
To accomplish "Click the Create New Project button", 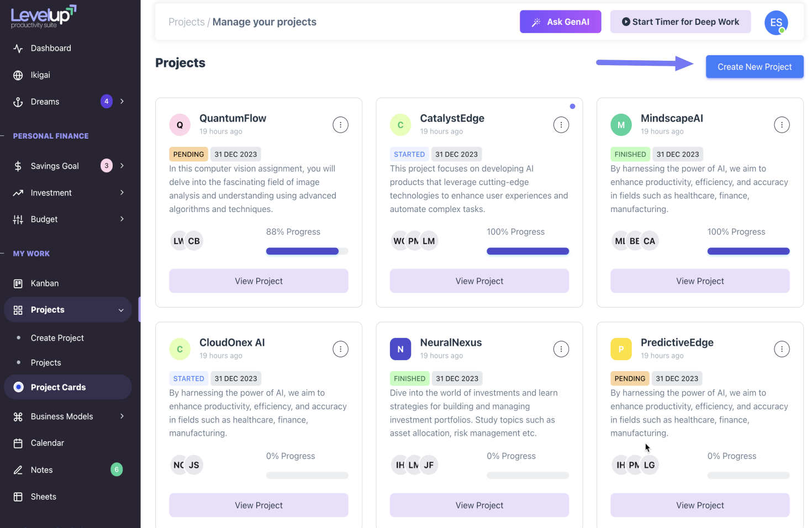I will click(754, 67).
